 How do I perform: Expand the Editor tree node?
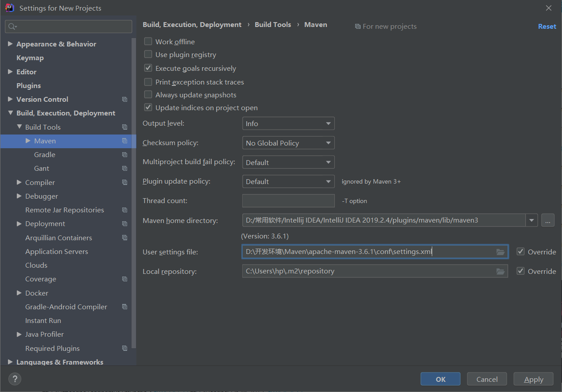10,72
